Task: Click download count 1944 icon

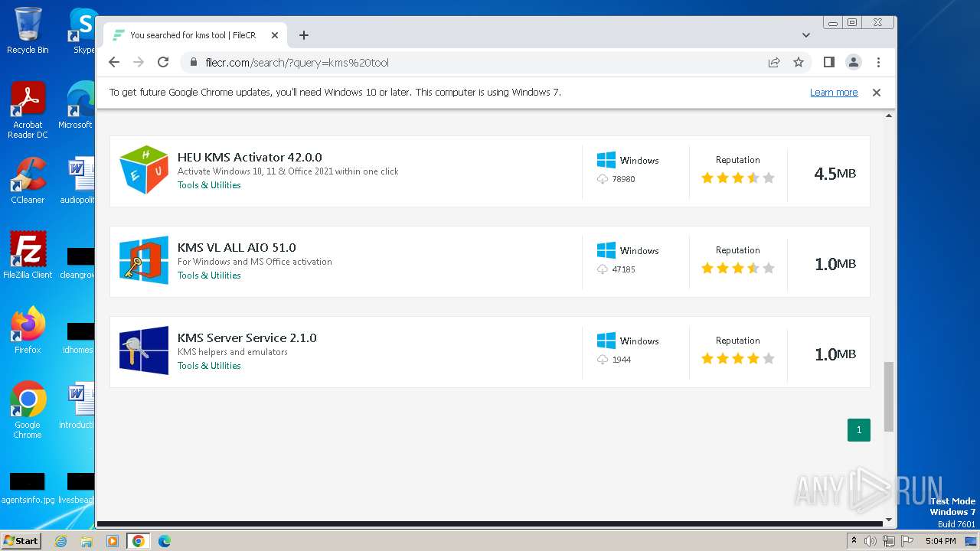Action: pos(603,360)
